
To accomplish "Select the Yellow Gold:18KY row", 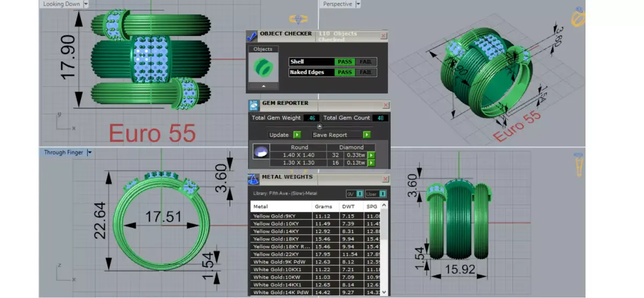I will point(316,239).
